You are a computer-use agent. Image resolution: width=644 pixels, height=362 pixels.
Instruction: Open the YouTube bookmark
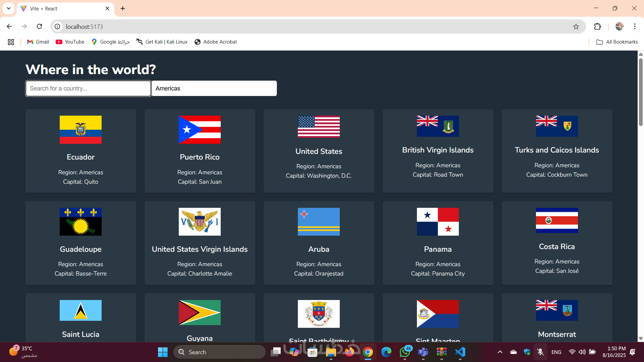70,42
